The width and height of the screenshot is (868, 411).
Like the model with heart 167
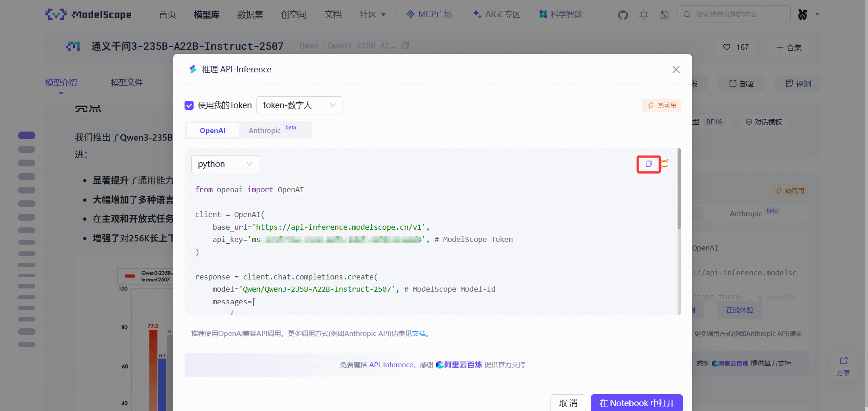click(736, 47)
